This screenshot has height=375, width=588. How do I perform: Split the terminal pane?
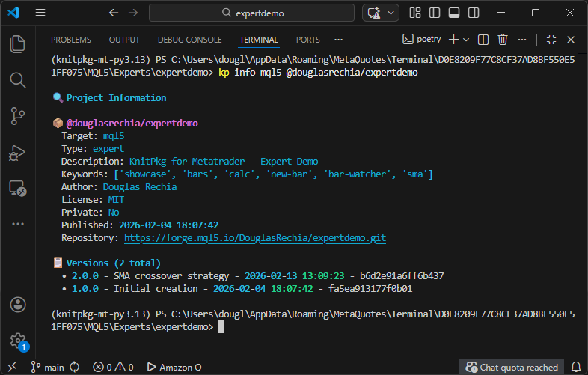(x=483, y=40)
